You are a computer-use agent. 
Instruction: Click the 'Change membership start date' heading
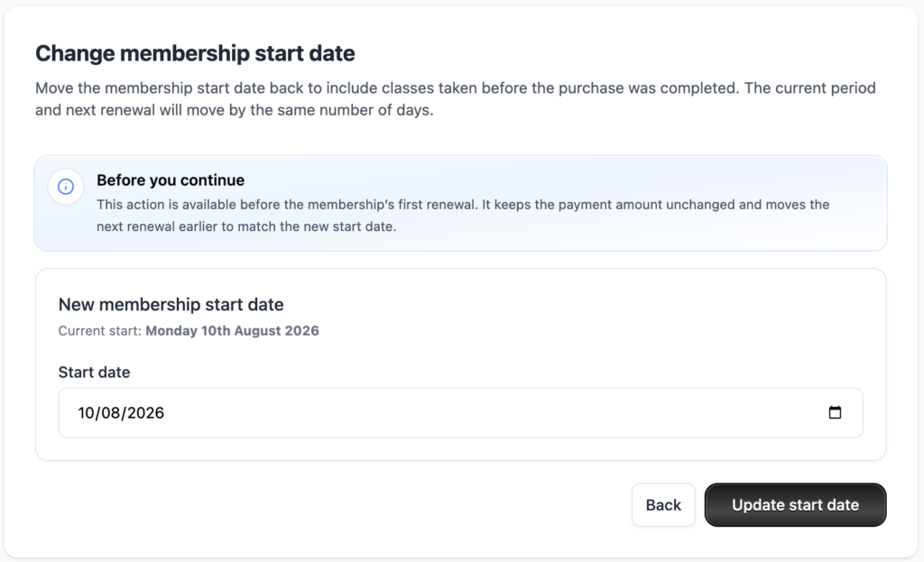tap(195, 53)
